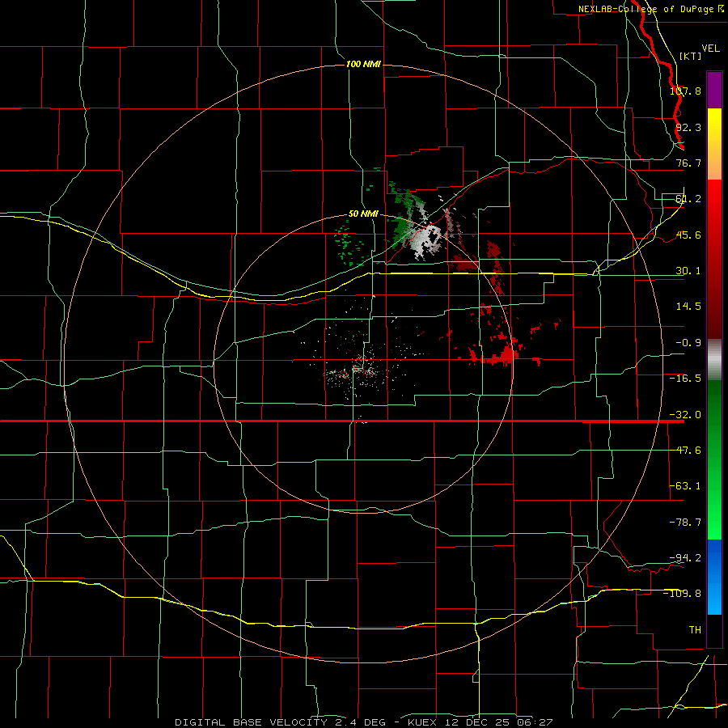Pick the purple swatch atop velocity scale

coord(714,90)
